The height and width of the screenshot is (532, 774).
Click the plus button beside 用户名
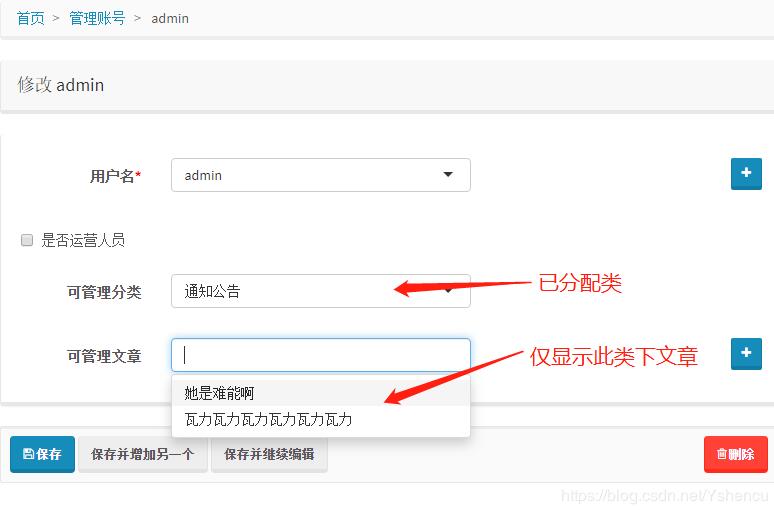click(746, 174)
